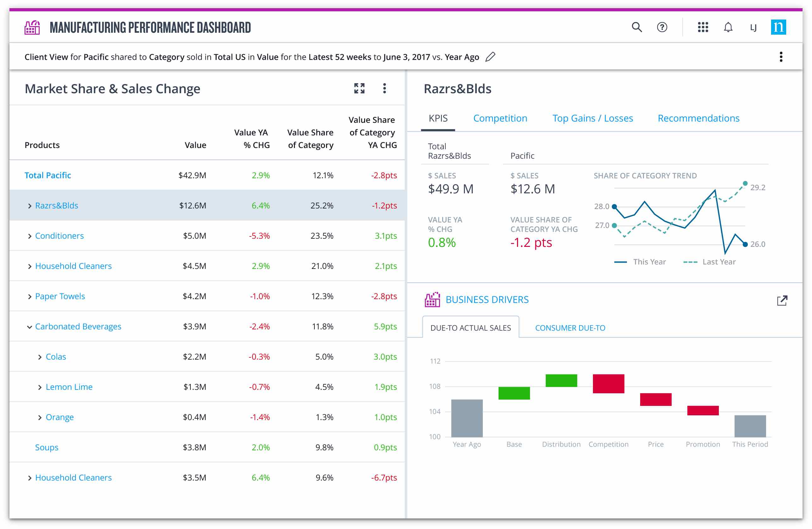The height and width of the screenshot is (529, 812).
Task: Open the apps grid launcher
Action: [x=703, y=27]
